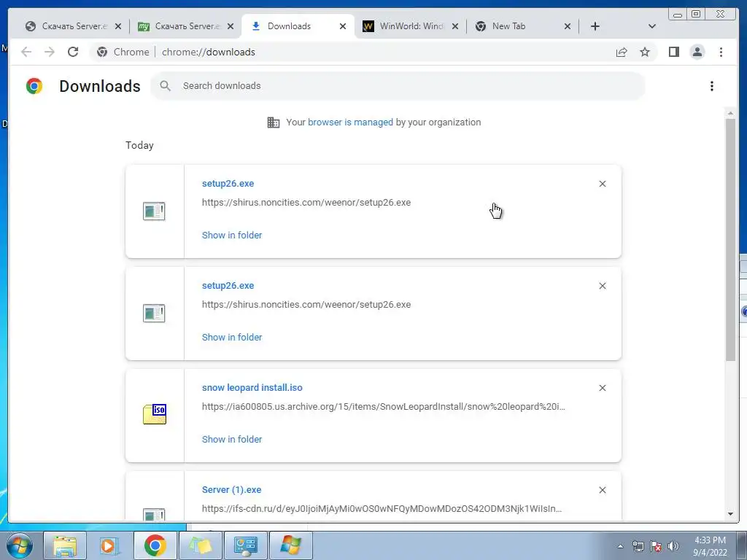Expand the tab search chevron
This screenshot has width=747, height=560.
652,26
